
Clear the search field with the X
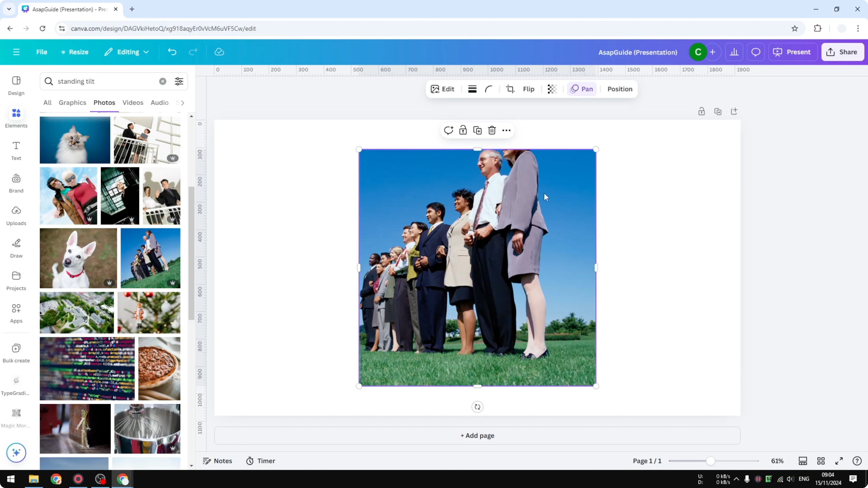[x=163, y=81]
